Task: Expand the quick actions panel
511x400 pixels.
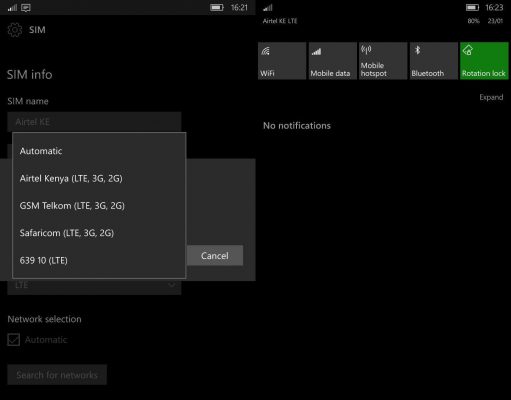Action: point(491,97)
